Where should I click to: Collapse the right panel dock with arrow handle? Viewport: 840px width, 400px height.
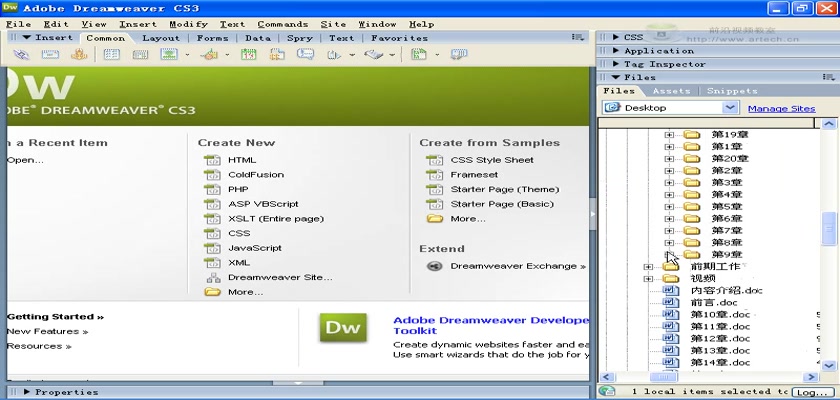(592, 214)
